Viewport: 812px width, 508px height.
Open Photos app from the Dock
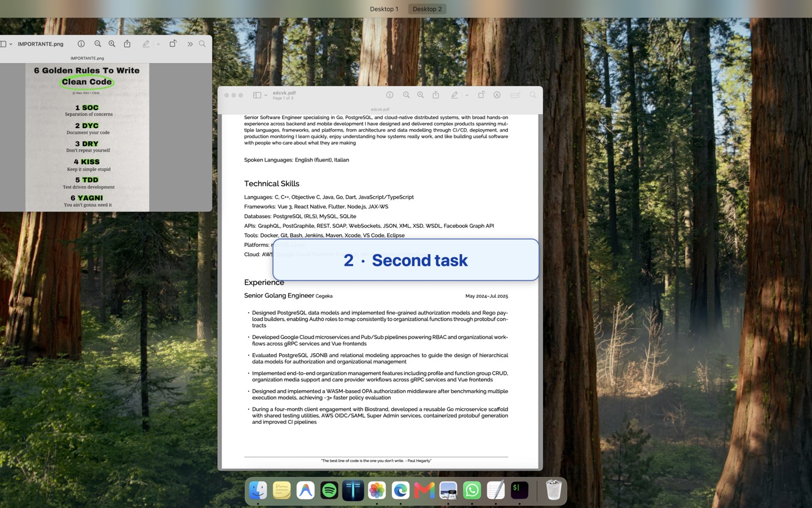point(377,490)
